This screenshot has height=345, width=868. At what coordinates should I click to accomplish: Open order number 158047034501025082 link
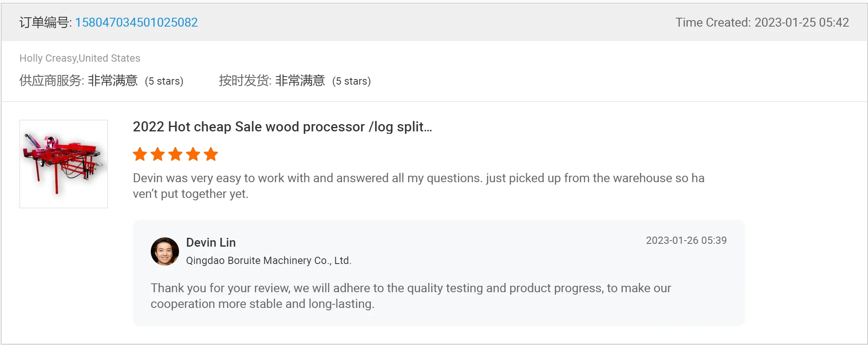tap(136, 23)
